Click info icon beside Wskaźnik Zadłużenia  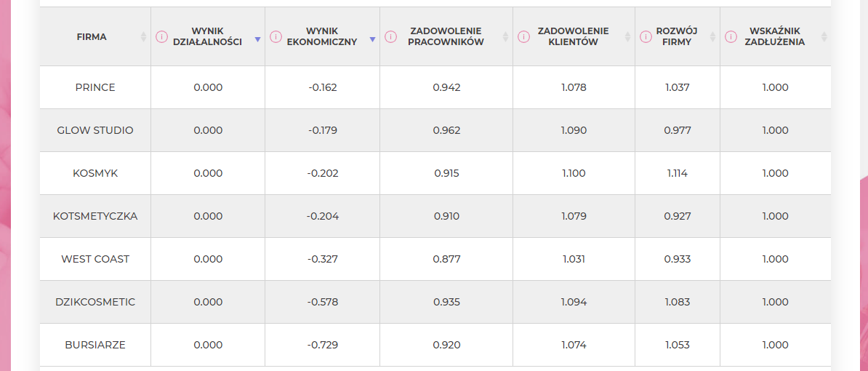tap(731, 37)
